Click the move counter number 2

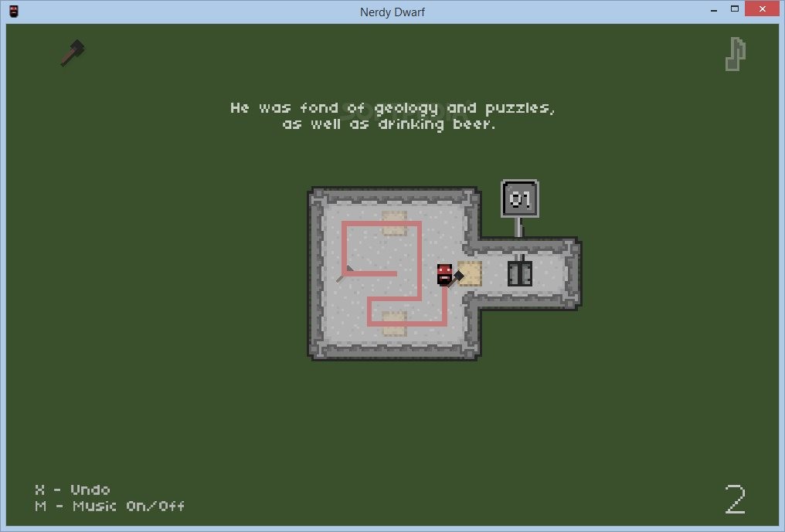(736, 499)
